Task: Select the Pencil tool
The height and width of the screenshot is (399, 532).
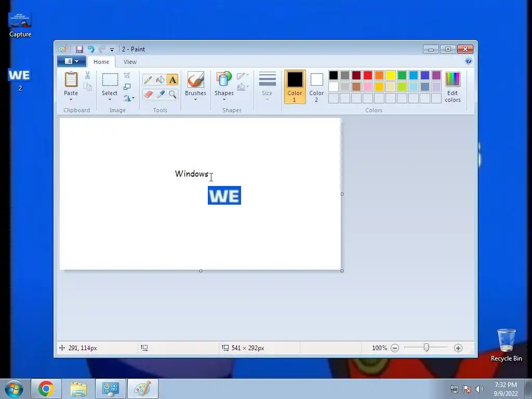Action: (x=148, y=79)
